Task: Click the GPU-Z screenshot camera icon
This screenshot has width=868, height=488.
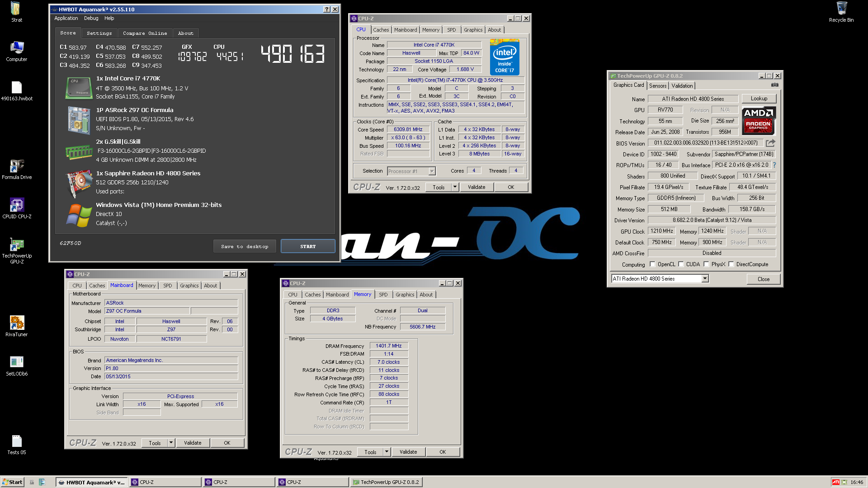Action: (774, 85)
